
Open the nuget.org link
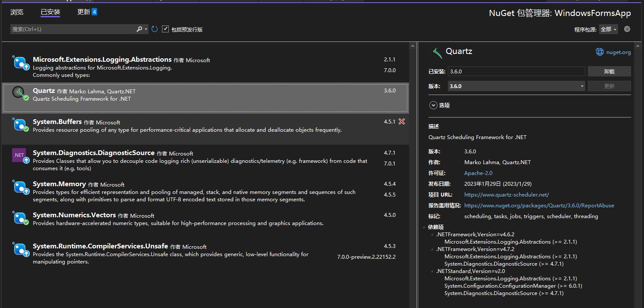tap(619, 52)
